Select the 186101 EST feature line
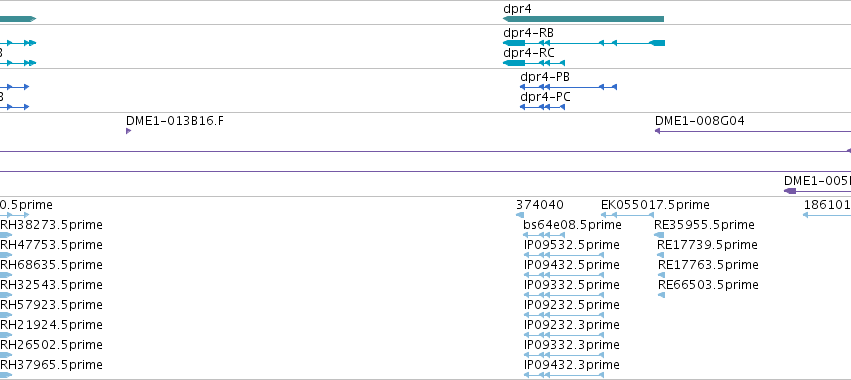This screenshot has width=851, height=380. [x=827, y=215]
